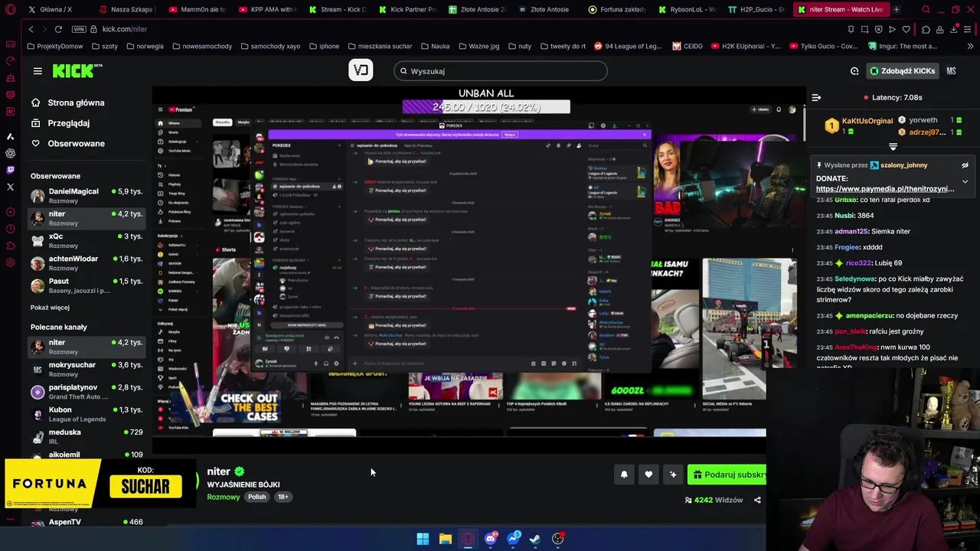
Task: Click the Fortuna SUCHAR ad banner
Action: (100, 484)
